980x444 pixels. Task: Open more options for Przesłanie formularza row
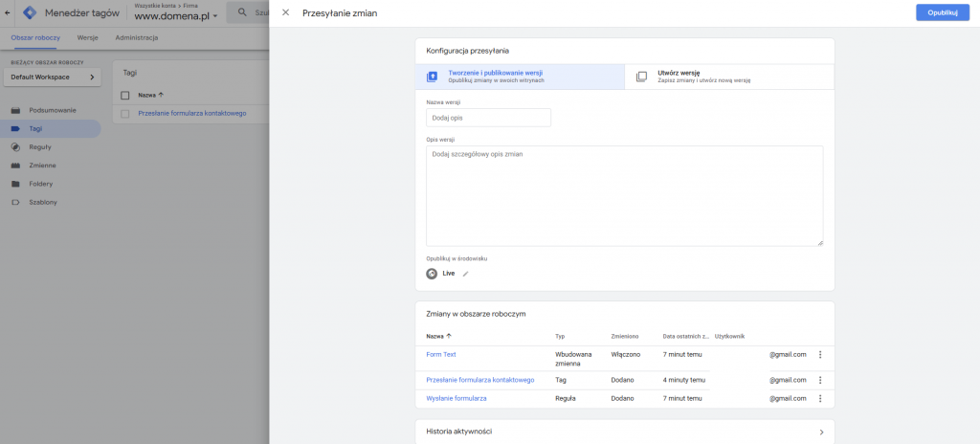[820, 380]
